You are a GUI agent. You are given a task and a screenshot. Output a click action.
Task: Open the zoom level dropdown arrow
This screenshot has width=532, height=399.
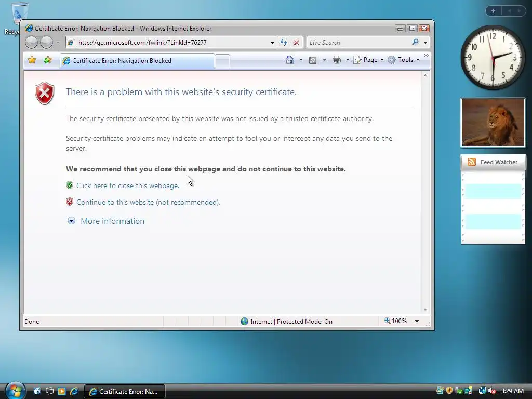(x=417, y=321)
